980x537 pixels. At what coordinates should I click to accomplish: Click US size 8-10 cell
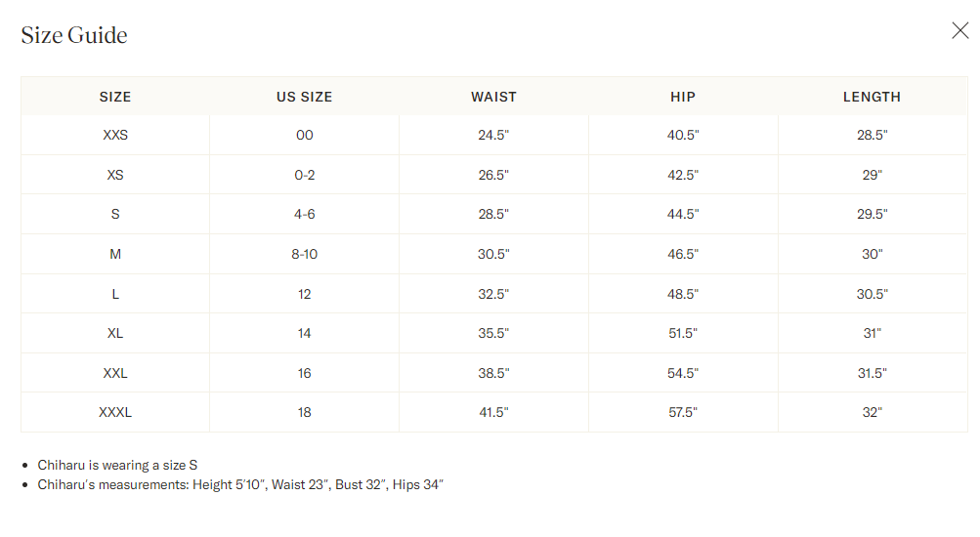(304, 254)
